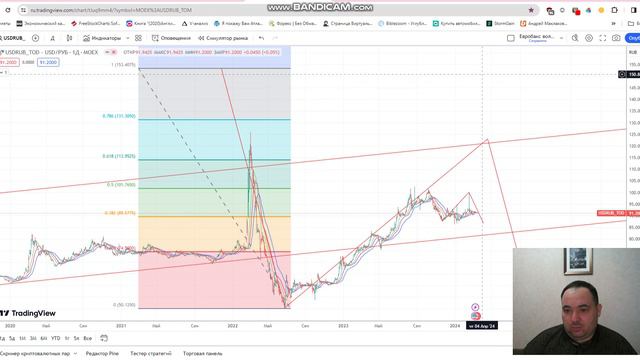
Task: Open the quick search magnifier icon
Action: point(575,38)
